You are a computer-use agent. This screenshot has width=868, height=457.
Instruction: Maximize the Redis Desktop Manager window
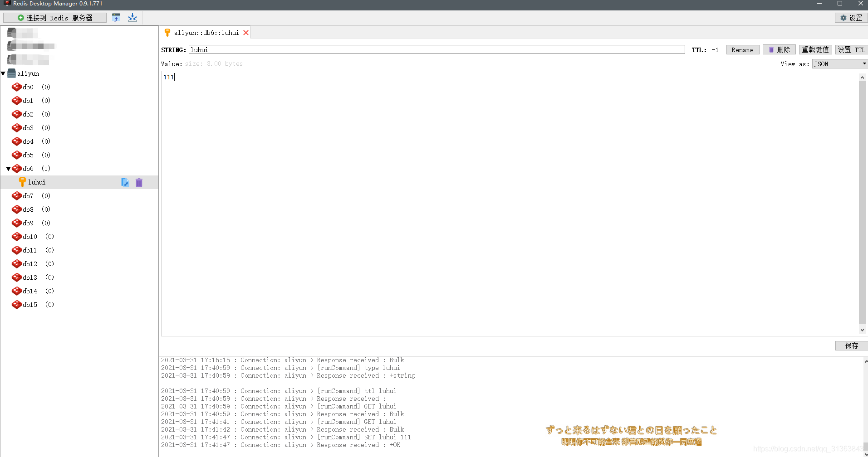point(840,4)
